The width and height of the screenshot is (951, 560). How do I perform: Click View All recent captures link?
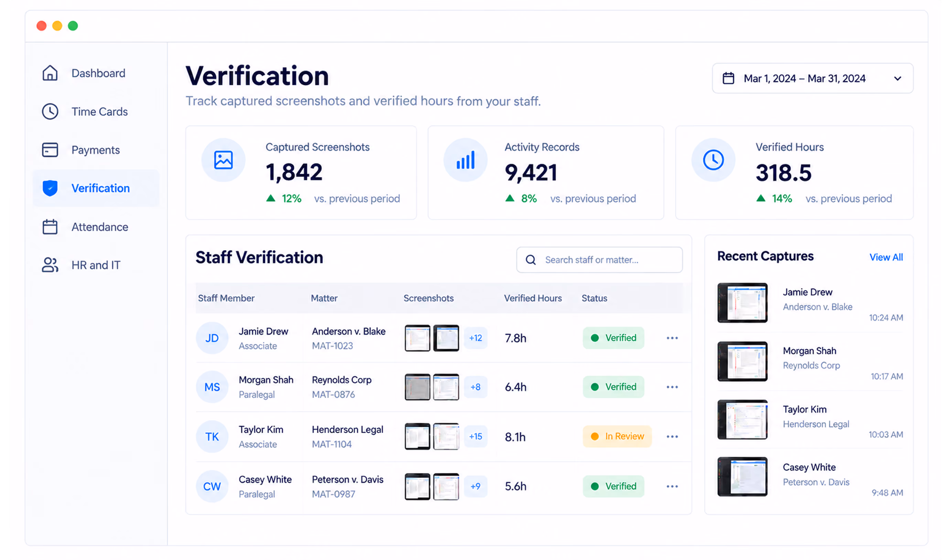click(x=886, y=257)
